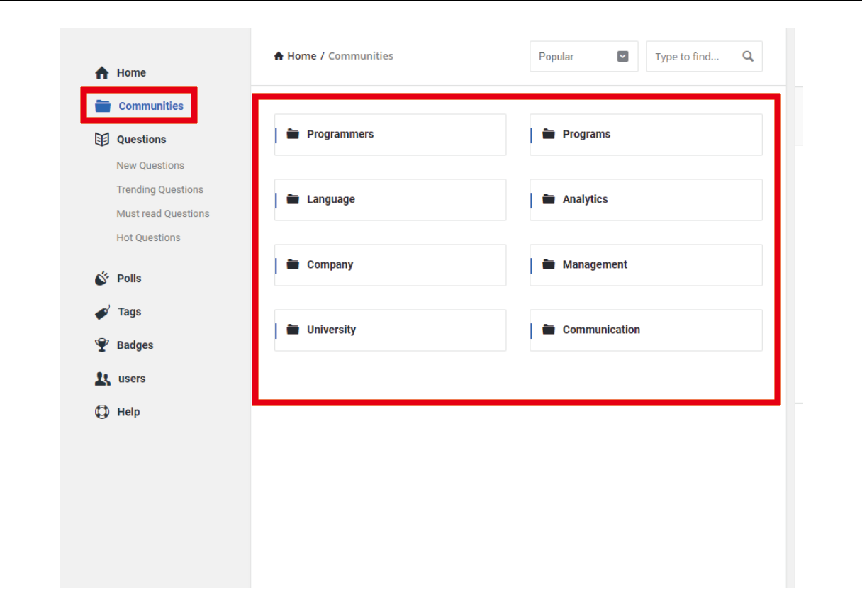Click Communities text in the breadcrumb
This screenshot has width=862, height=616.
pos(361,56)
